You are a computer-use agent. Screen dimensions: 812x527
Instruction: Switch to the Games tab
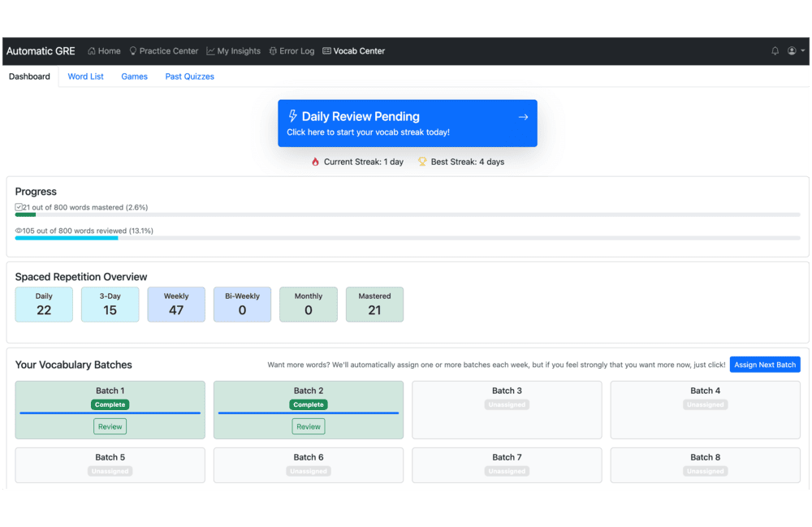click(x=134, y=76)
